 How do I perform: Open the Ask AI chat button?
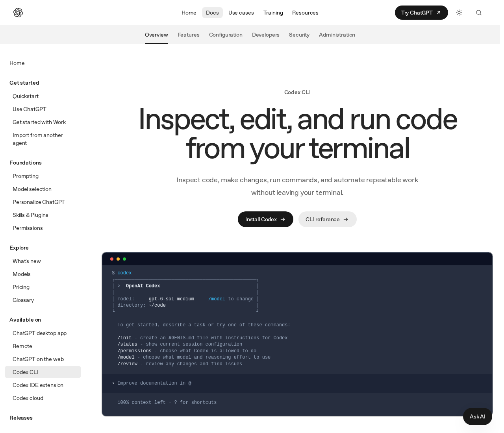coord(478,416)
